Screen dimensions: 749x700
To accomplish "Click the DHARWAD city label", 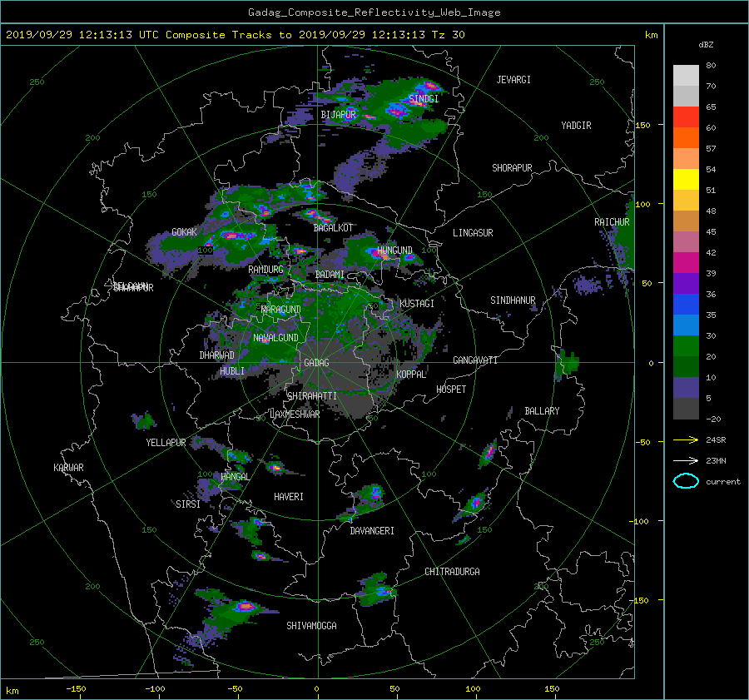I will pos(217,355).
